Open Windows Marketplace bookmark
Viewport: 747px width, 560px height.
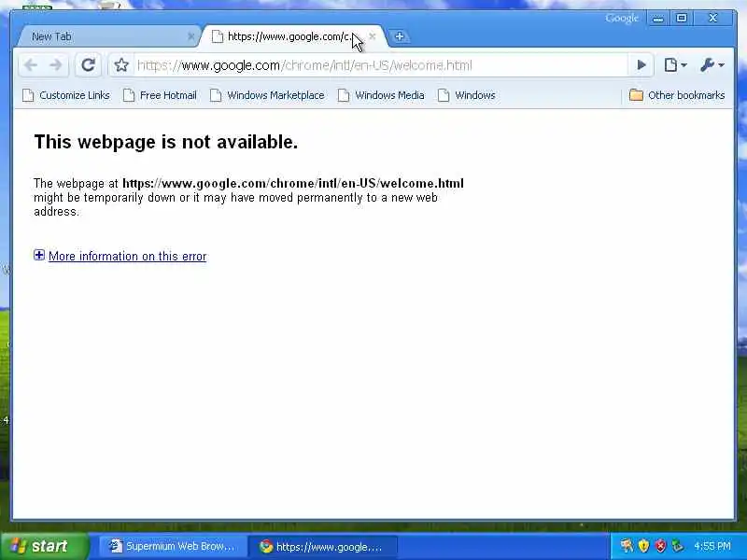click(267, 95)
